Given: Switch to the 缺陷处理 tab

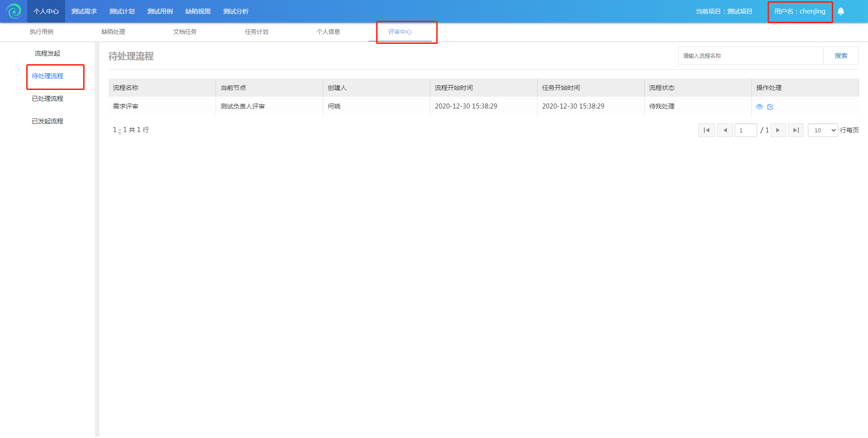Looking at the screenshot, I should pos(113,32).
